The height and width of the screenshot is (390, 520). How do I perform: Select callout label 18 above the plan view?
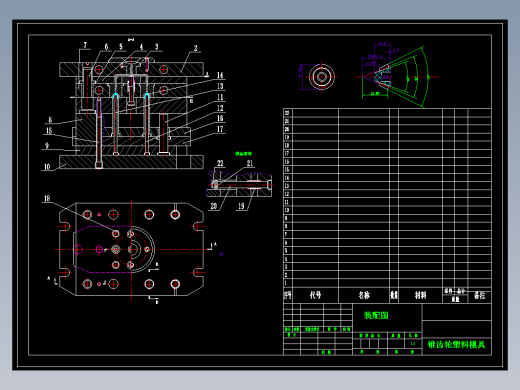(x=47, y=198)
